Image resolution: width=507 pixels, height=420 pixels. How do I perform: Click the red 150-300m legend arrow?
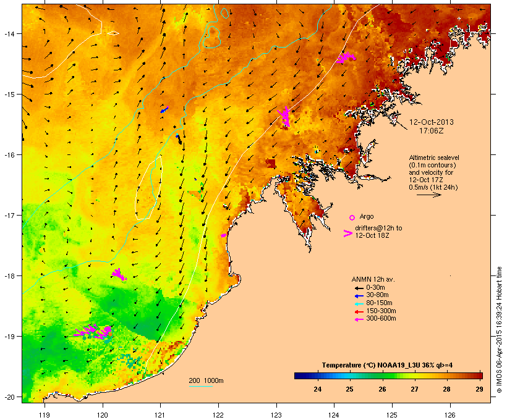click(x=359, y=312)
